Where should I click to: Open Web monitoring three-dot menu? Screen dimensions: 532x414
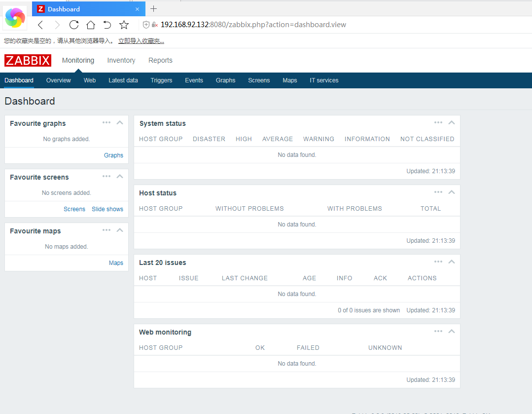[438, 331]
